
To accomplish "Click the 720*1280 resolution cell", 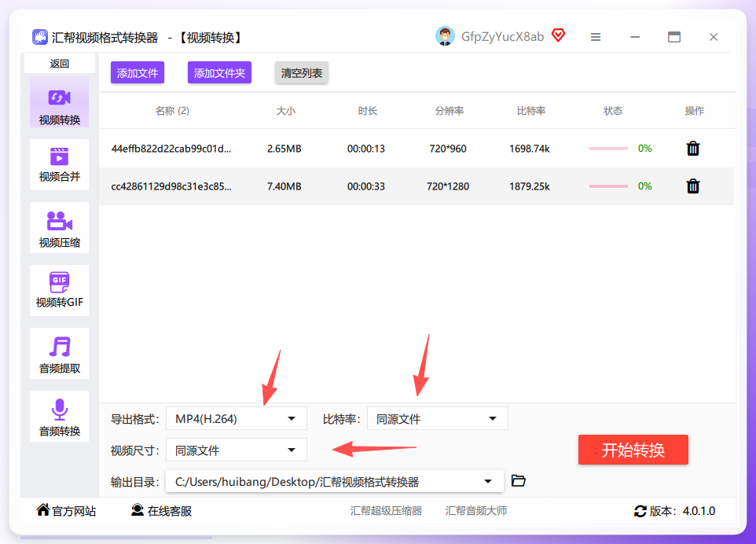I will click(x=448, y=186).
